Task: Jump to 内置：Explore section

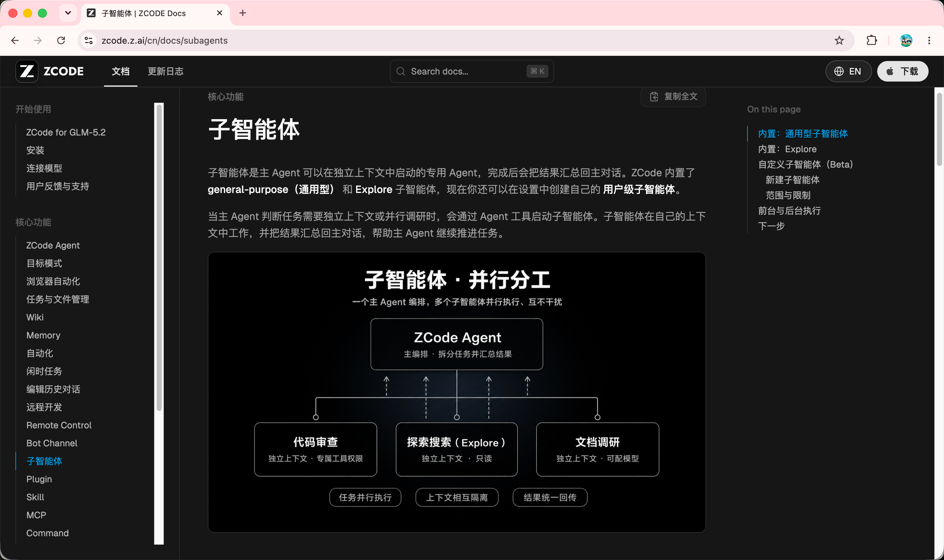Action: (787, 149)
